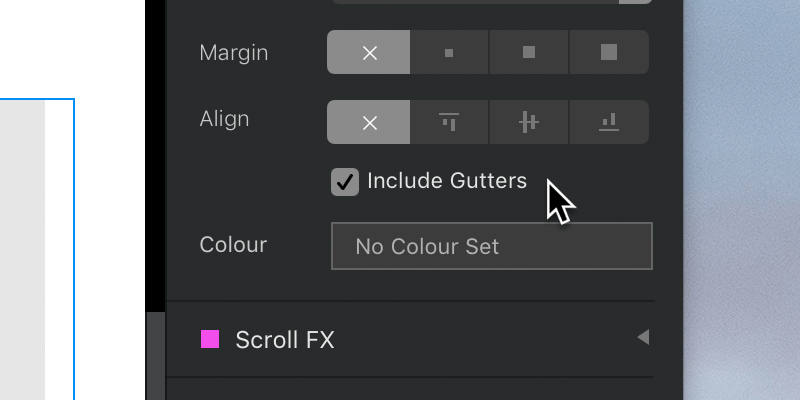The height and width of the screenshot is (400, 800).
Task: Open the No Colour Set picker
Action: coord(492,246)
